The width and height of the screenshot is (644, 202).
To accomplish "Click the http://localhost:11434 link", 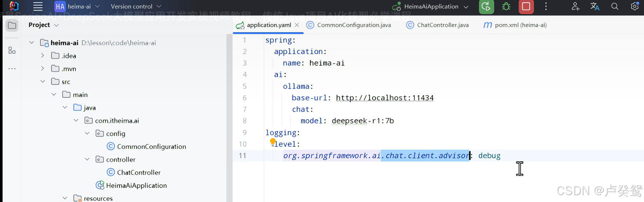I will (385, 98).
